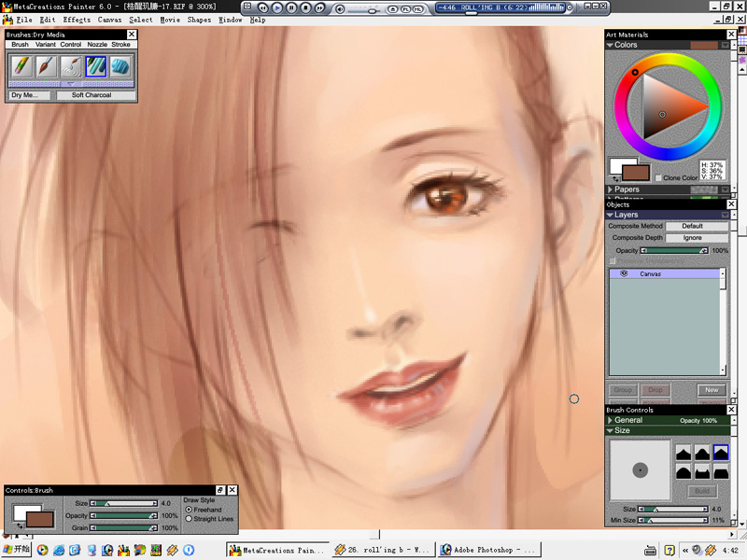Select the paintbrush icon in Brushes palette

pos(46,66)
